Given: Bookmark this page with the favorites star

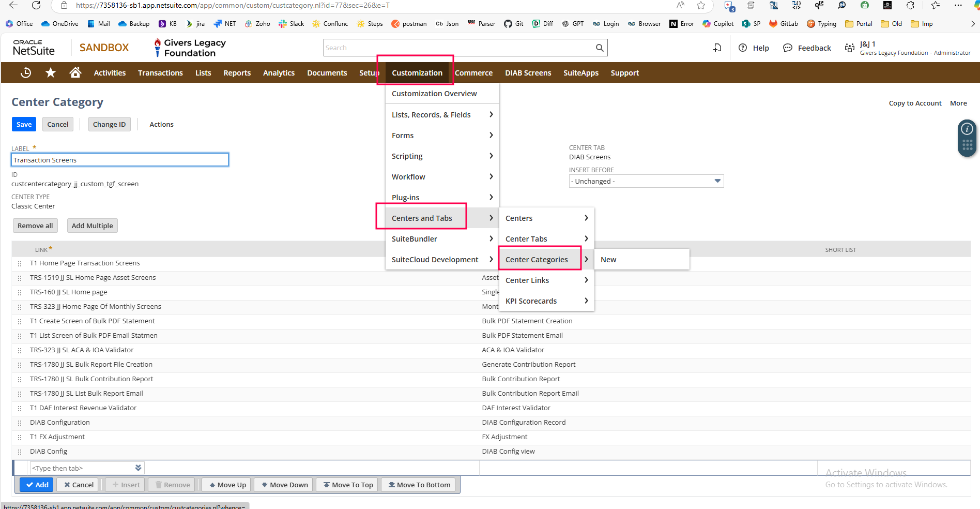Looking at the screenshot, I should point(701,5).
